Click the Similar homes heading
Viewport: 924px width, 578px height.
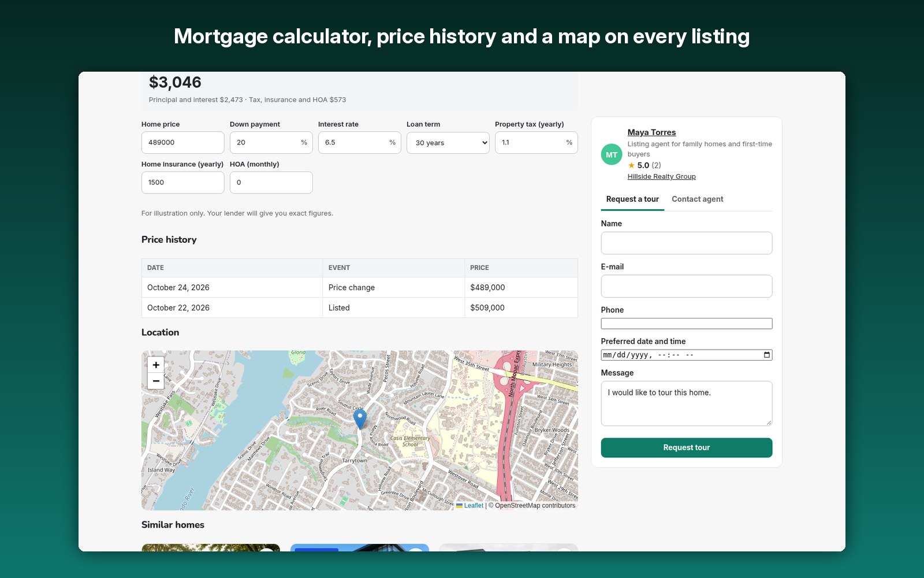coord(173,525)
